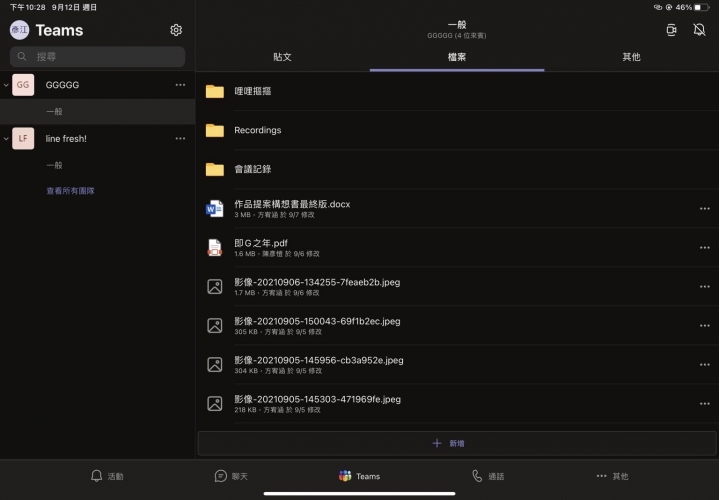Open the Word document icon
The image size is (720, 500).
click(215, 209)
